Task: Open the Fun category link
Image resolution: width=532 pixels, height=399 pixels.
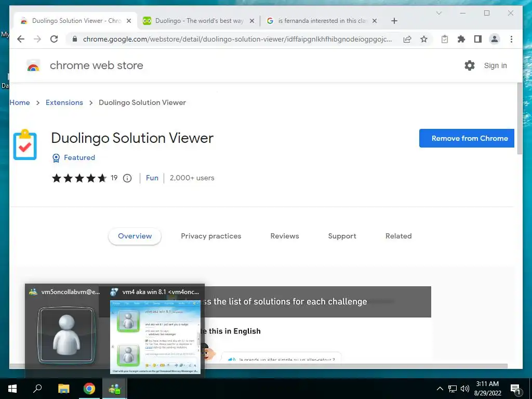Action: tap(152, 178)
